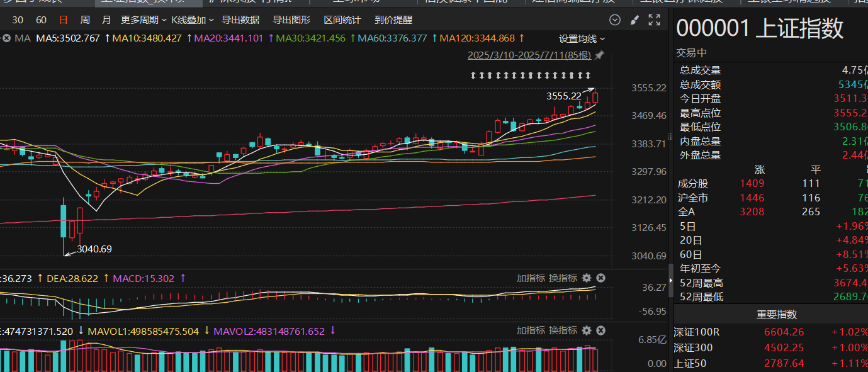Click the pin icon beside the date range

pyautogui.click(x=599, y=55)
